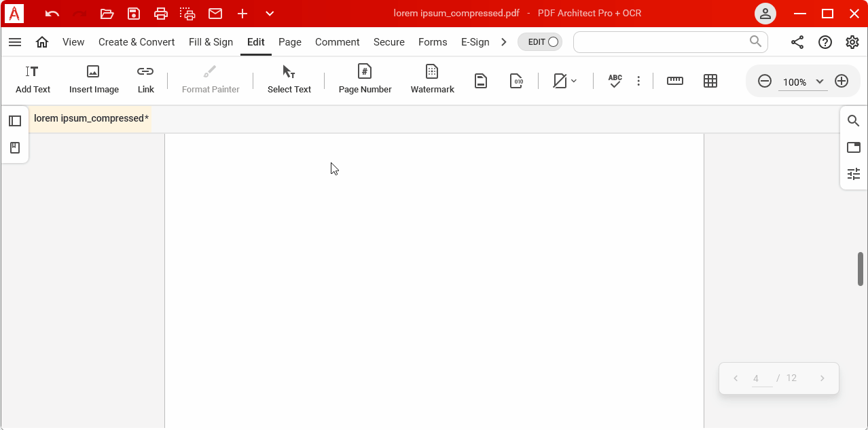Open the Page tab
Image resolution: width=868 pixels, height=430 pixels.
pyautogui.click(x=290, y=42)
